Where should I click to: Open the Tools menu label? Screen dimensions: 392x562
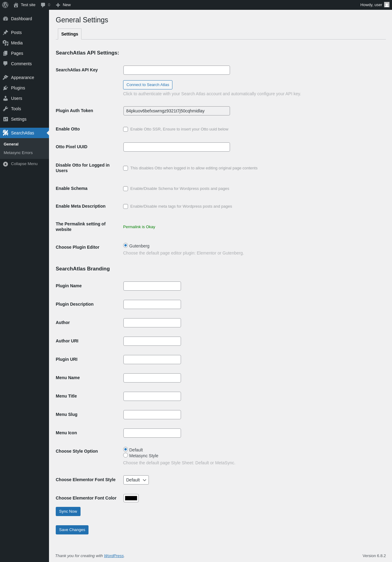16,109
